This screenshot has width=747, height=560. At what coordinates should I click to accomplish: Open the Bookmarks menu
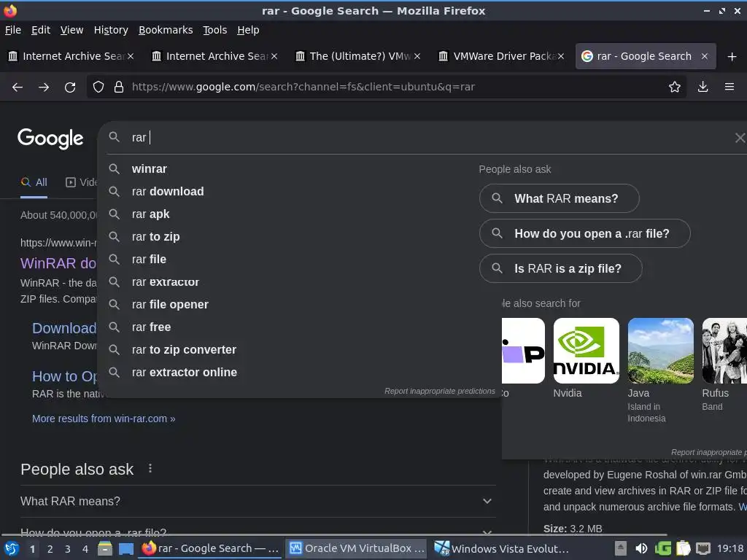(x=166, y=30)
